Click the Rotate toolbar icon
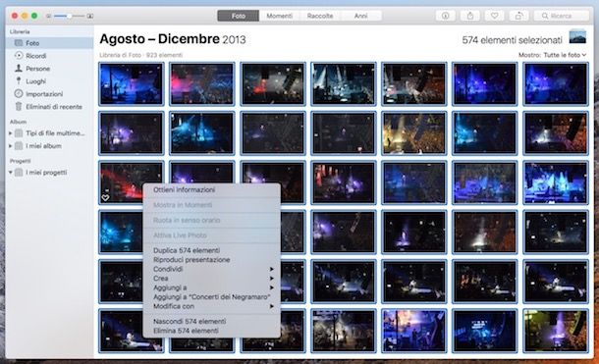Image resolution: width=599 pixels, height=364 pixels. click(x=518, y=16)
